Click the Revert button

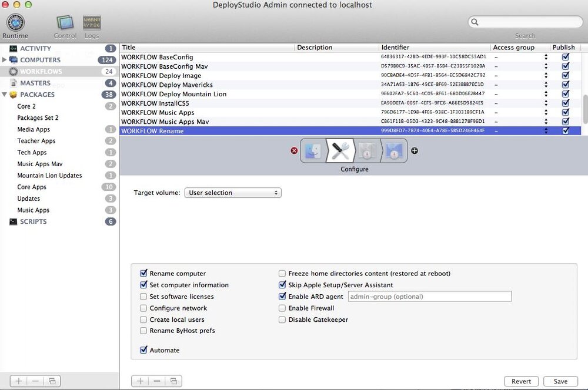point(521,381)
